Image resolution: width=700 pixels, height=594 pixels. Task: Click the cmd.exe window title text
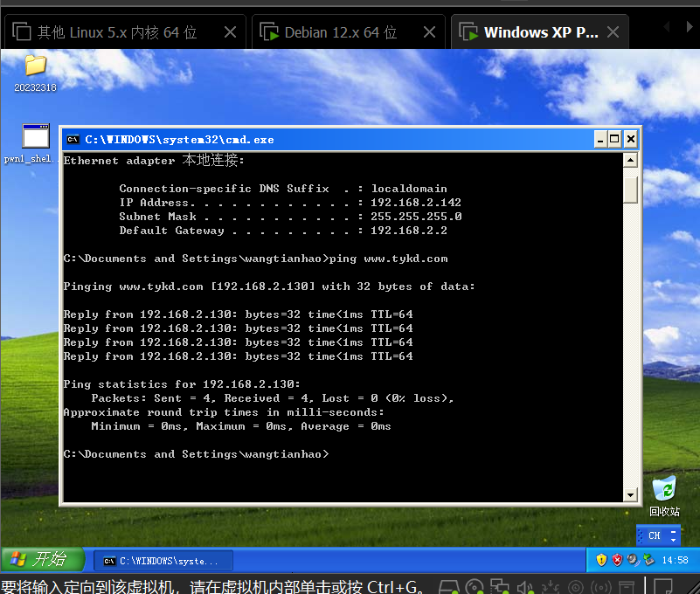tap(179, 140)
